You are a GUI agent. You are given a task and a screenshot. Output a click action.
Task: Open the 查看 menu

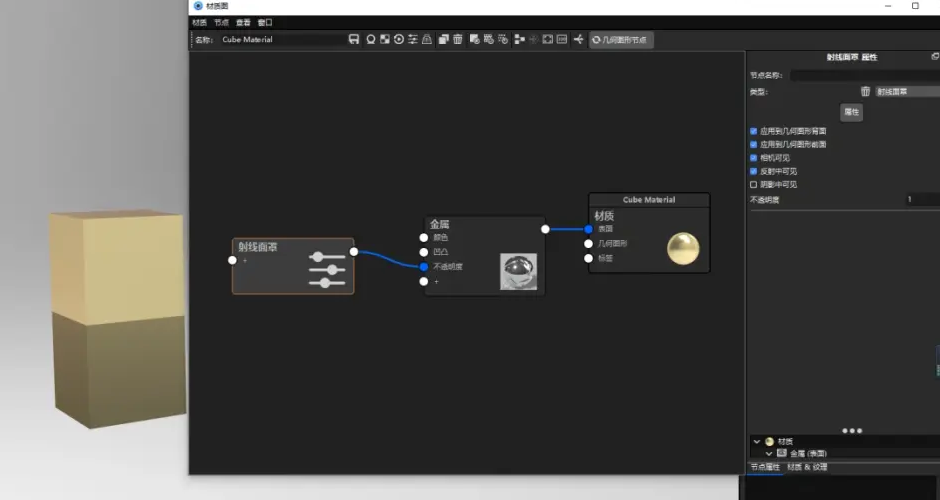(243, 23)
